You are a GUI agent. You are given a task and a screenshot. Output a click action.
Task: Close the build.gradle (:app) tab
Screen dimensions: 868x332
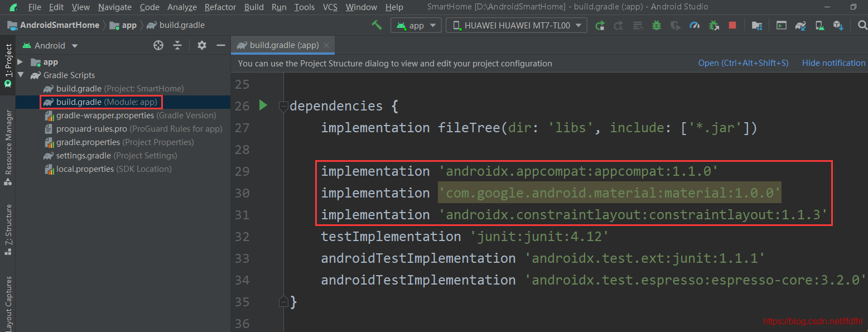[326, 45]
